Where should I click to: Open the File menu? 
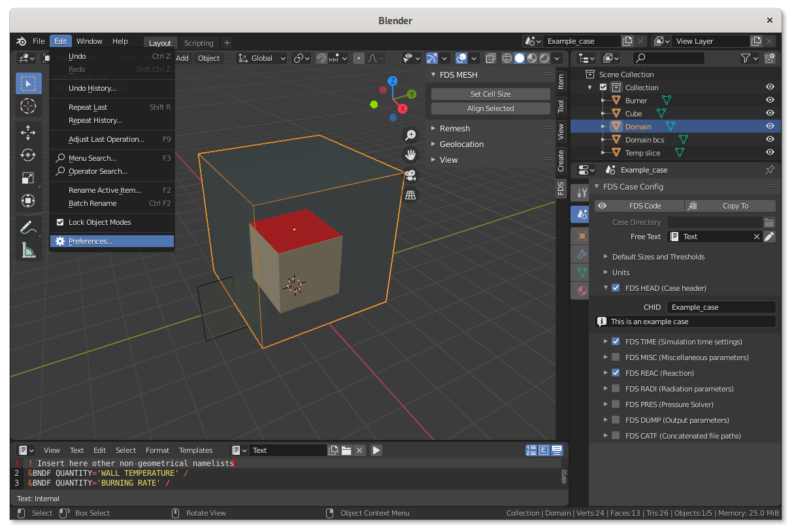coord(39,41)
